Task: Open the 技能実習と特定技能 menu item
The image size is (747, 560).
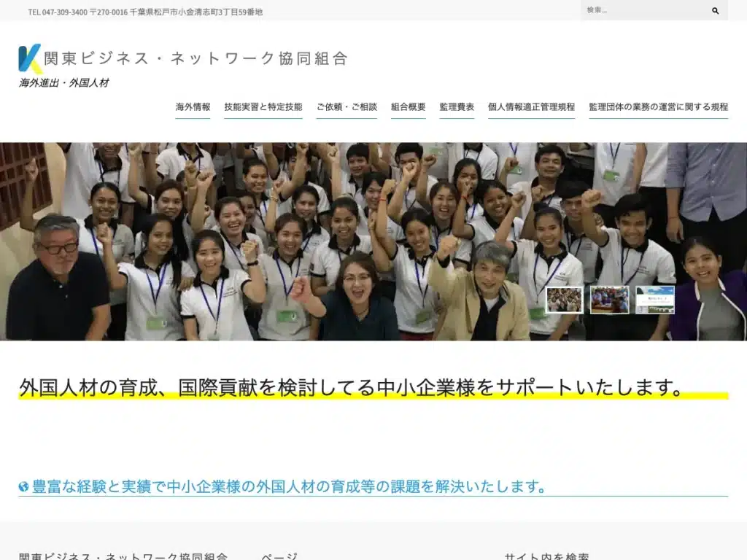Action: (263, 107)
